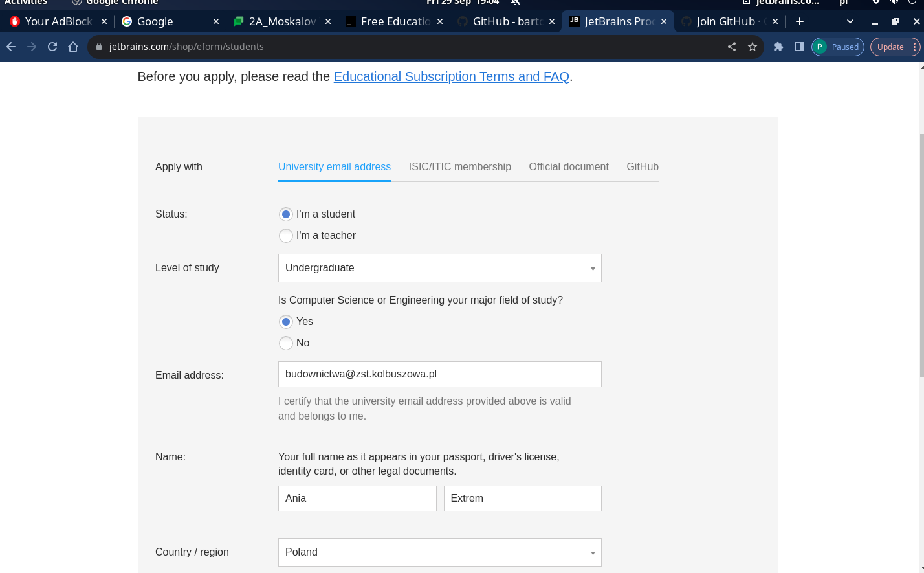This screenshot has width=924, height=573.
Task: Open the Paused profile button
Action: tap(838, 47)
